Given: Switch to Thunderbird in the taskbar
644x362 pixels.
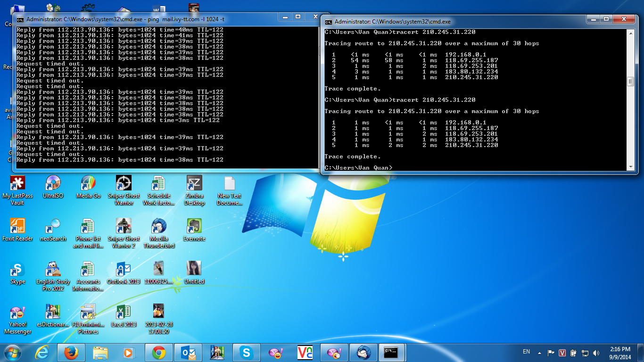Looking at the screenshot, I should pyautogui.click(x=363, y=353).
